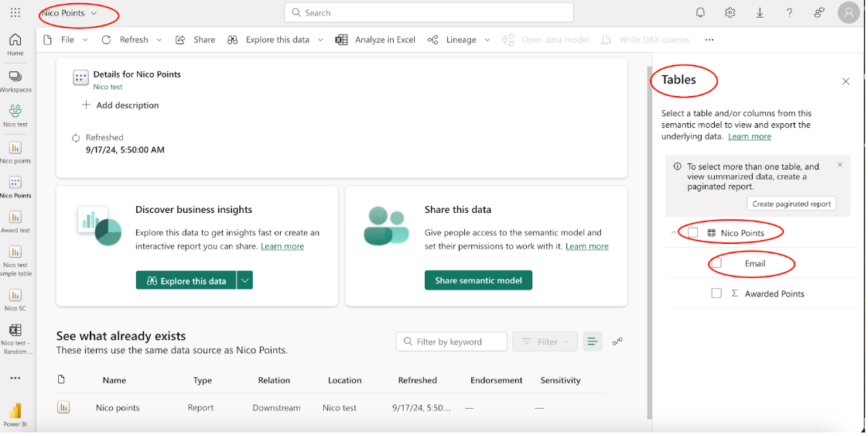Expand the Lineage dropdown arrow
Screen dimensions: 868x436
[x=487, y=40]
